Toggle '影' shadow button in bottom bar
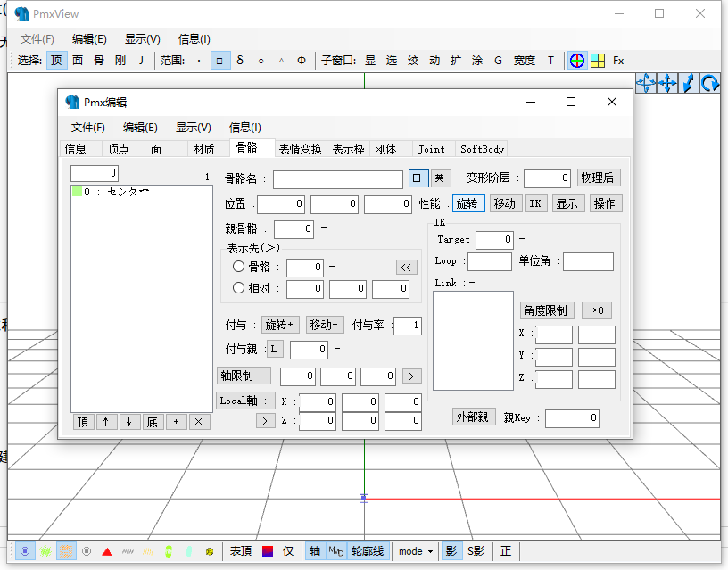This screenshot has height=570, width=728. click(x=451, y=551)
